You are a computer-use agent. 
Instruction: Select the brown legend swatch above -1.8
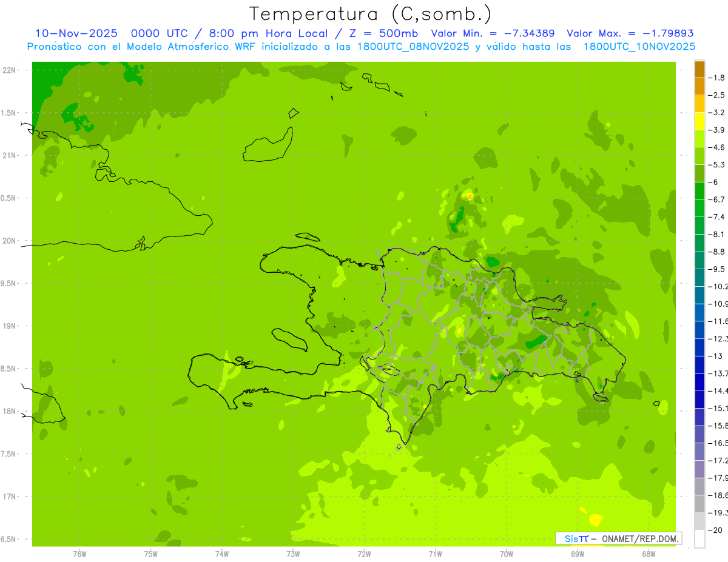(699, 69)
